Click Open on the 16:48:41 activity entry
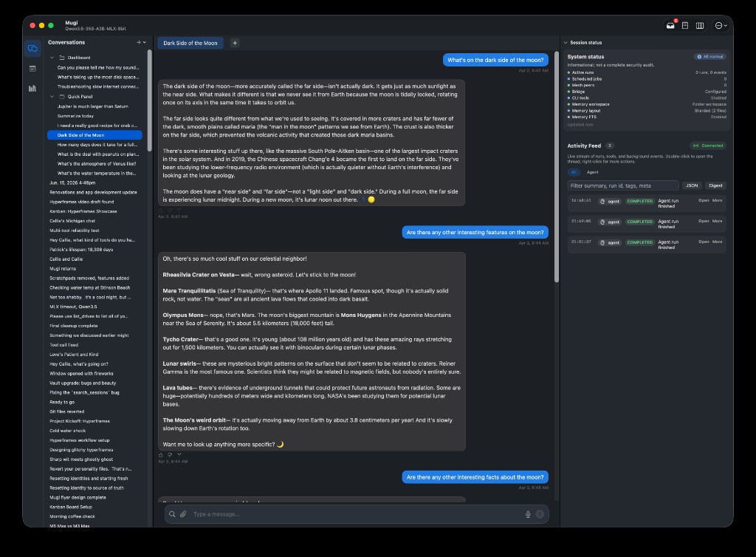This screenshot has width=756, height=557. pos(704,200)
